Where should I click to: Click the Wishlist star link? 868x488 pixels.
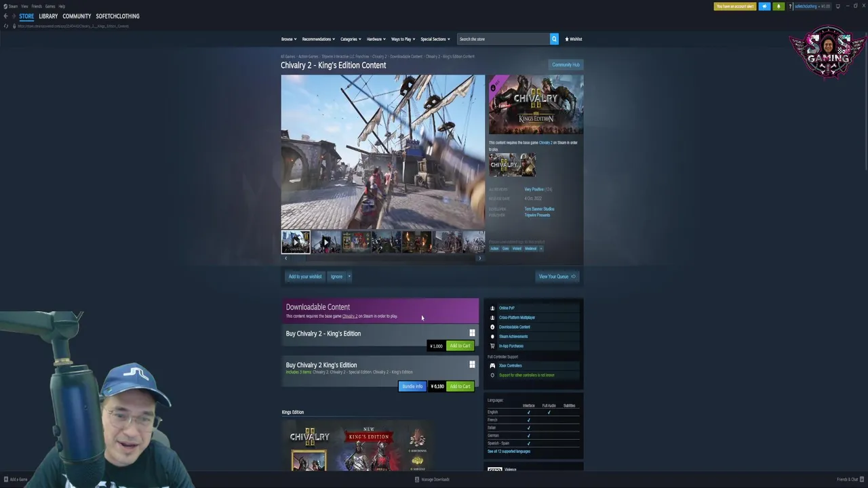[x=574, y=39]
